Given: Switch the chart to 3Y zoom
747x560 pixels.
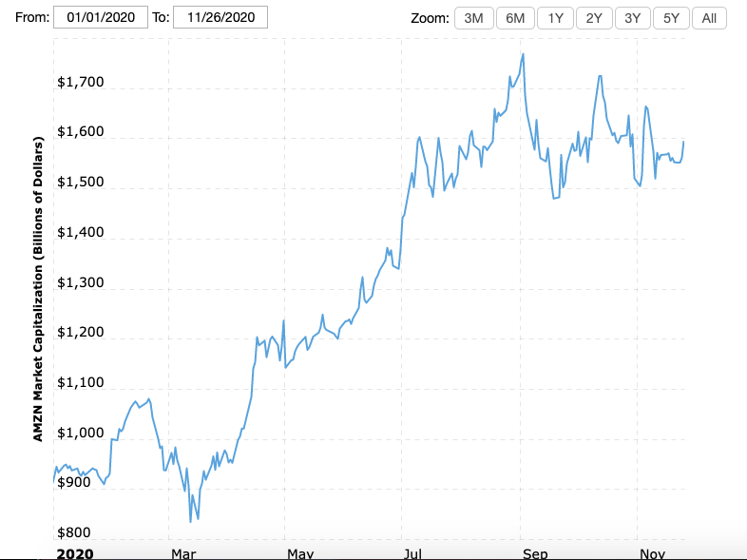Looking at the screenshot, I should click(x=632, y=18).
